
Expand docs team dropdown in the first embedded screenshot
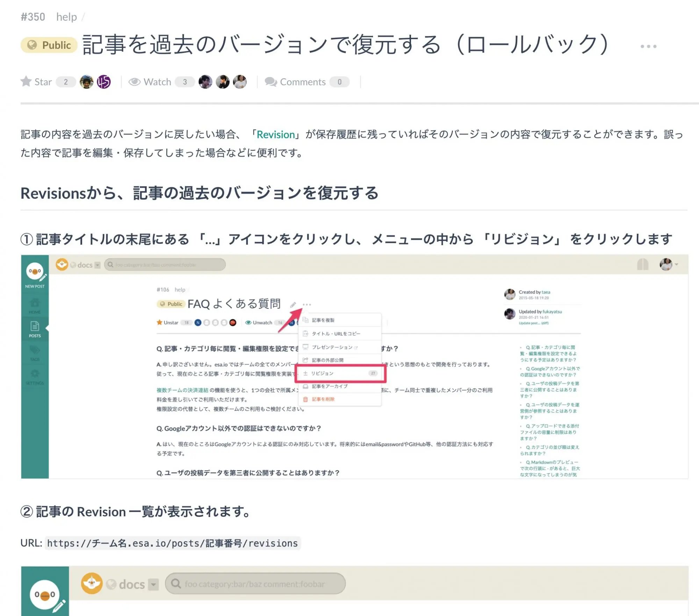tap(98, 265)
